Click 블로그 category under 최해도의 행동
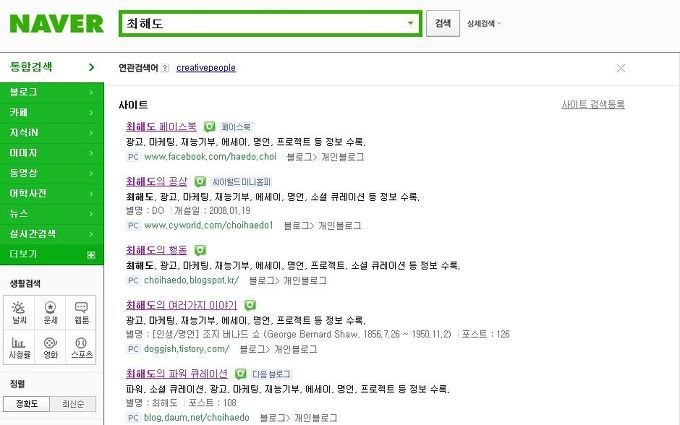 [x=262, y=281]
